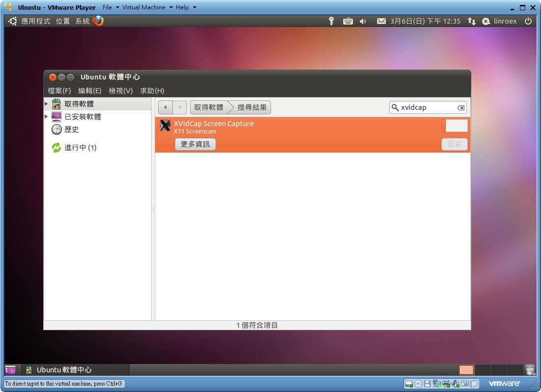Open VMware File menu dropdown
Screen dimensions: 541x392
[110, 7]
